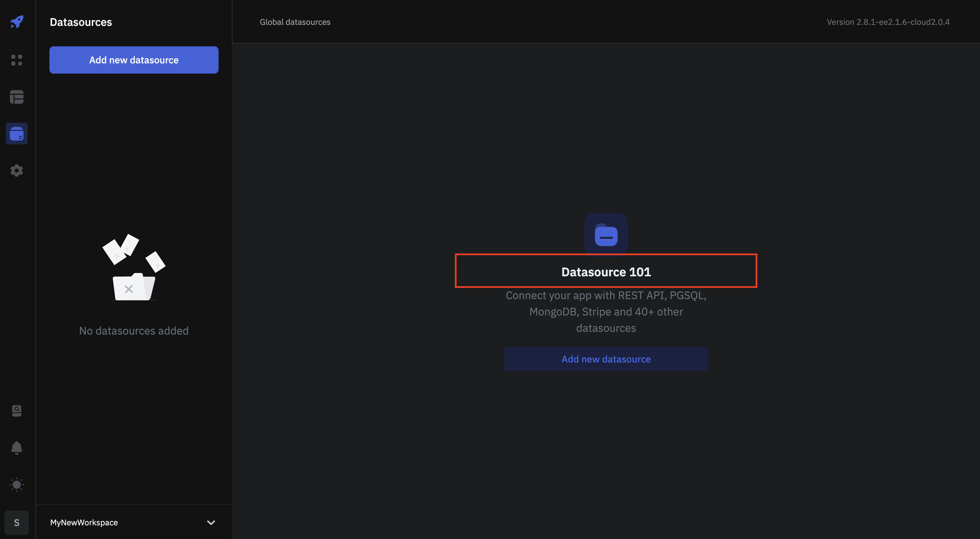Click Add new datasource in the left panel
The width and height of the screenshot is (980, 539).
(134, 60)
